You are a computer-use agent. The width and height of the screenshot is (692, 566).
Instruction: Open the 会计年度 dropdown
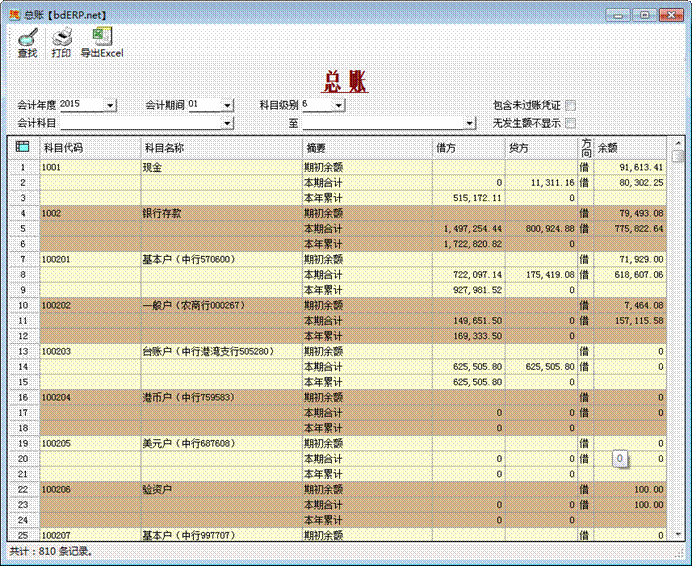[110, 105]
